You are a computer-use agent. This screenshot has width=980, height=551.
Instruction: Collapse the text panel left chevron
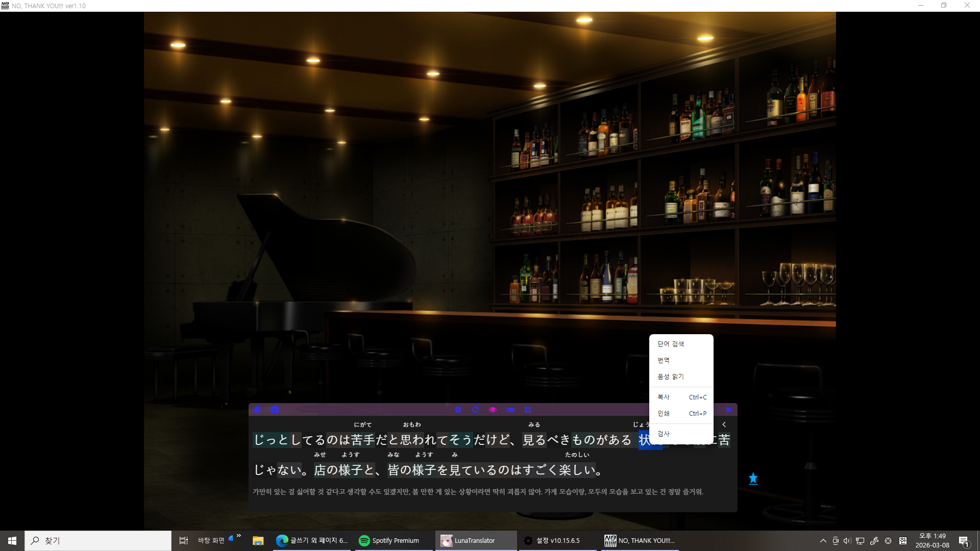[x=724, y=424]
